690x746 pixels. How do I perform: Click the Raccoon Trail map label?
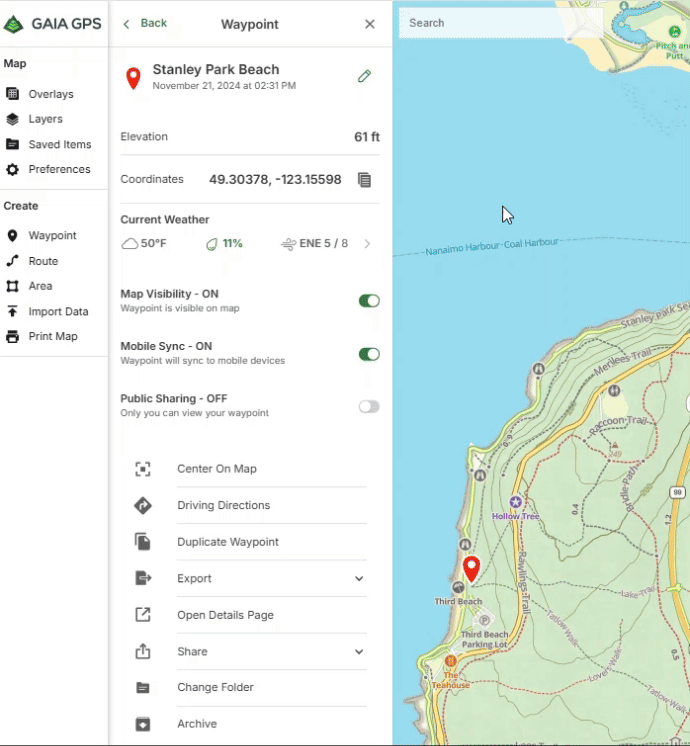[618, 424]
